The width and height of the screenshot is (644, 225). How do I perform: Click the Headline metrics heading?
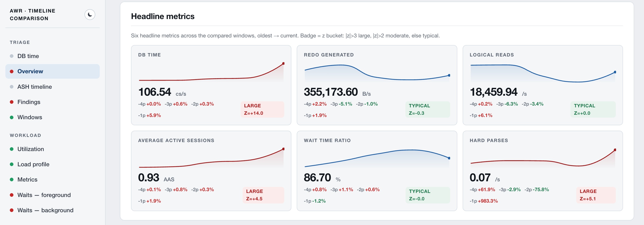163,16
